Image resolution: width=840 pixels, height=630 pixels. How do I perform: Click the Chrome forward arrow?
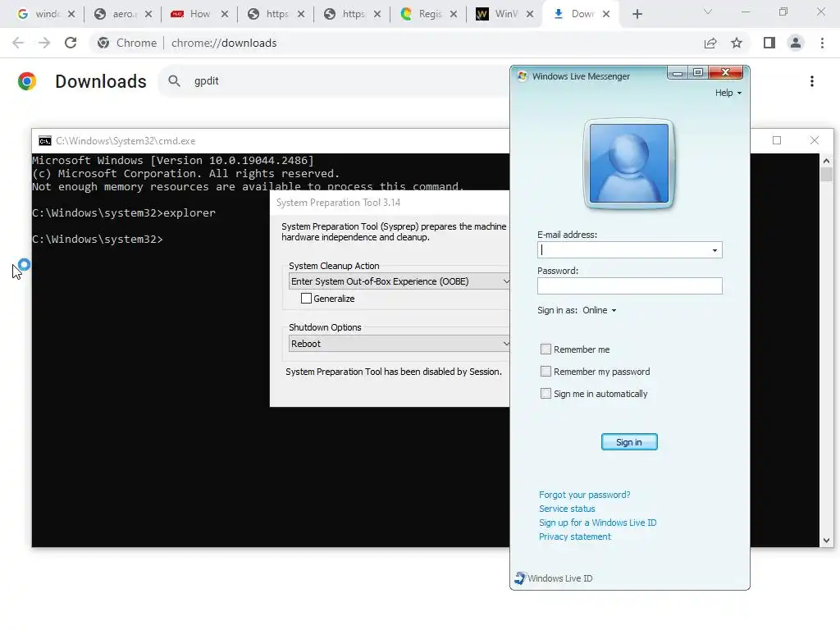tap(44, 43)
